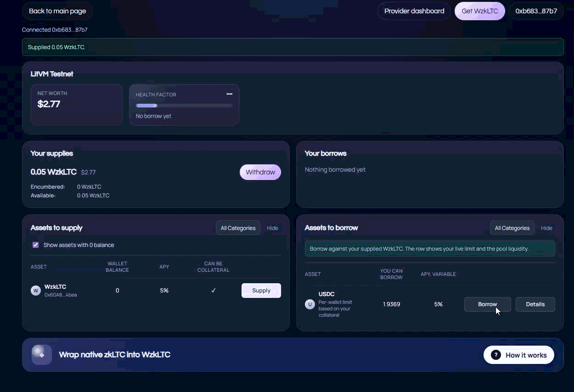
Task: Click the question mark help icon
Action: 495,355
